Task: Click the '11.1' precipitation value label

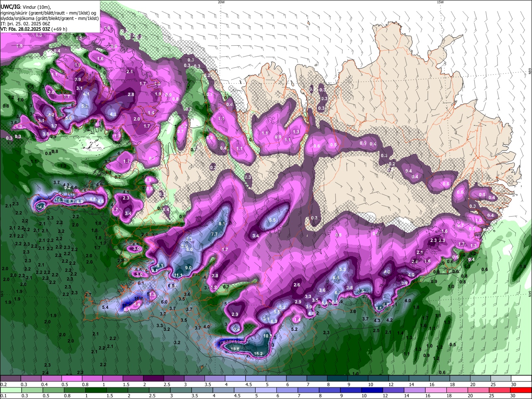Action: click(178, 275)
